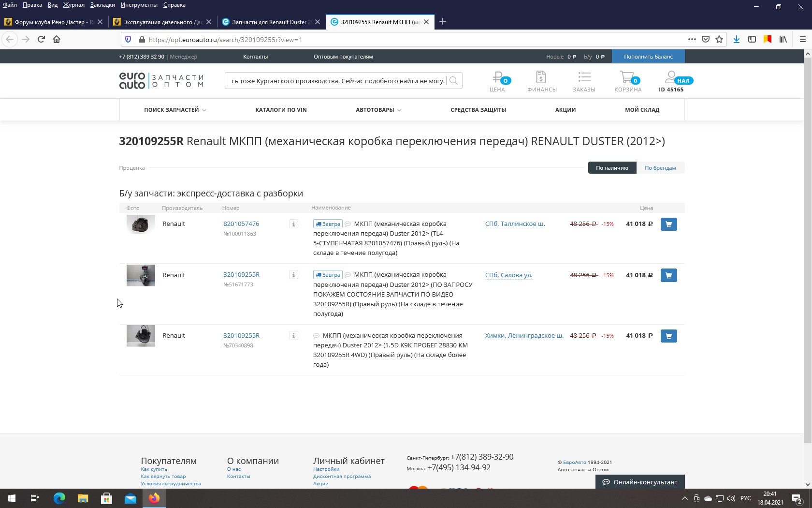Add 8201057476 gearbox to cart

669,224
